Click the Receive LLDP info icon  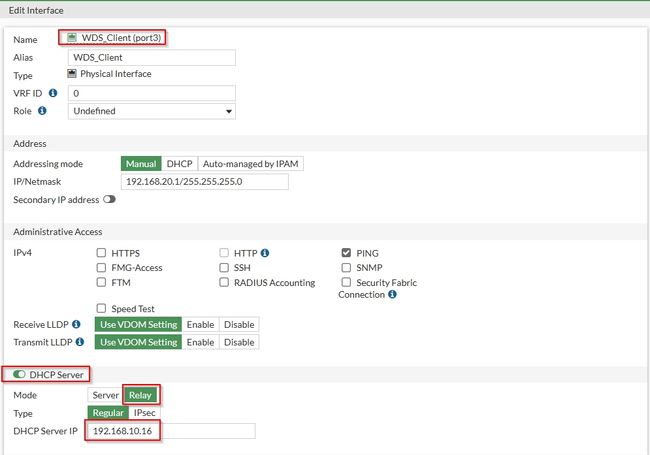click(76, 325)
